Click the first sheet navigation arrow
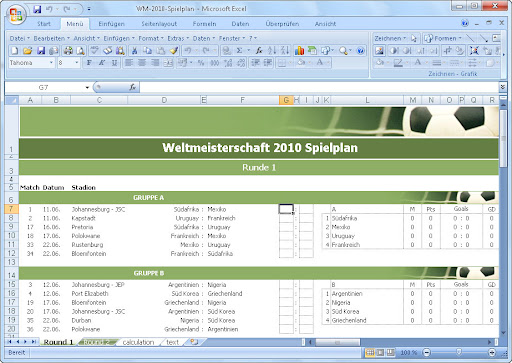Image resolution: width=512 pixels, height=363 pixels. coord(9,342)
